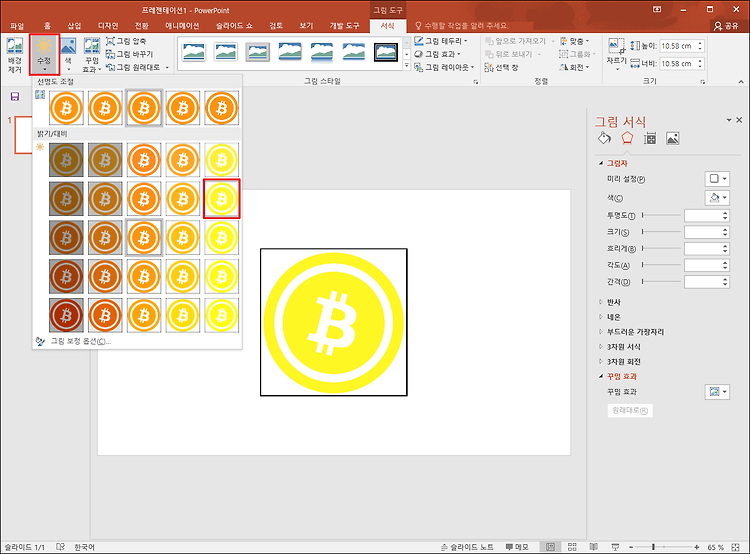Close the 그림 서식 pane
The width and height of the screenshot is (750, 554).
739,120
